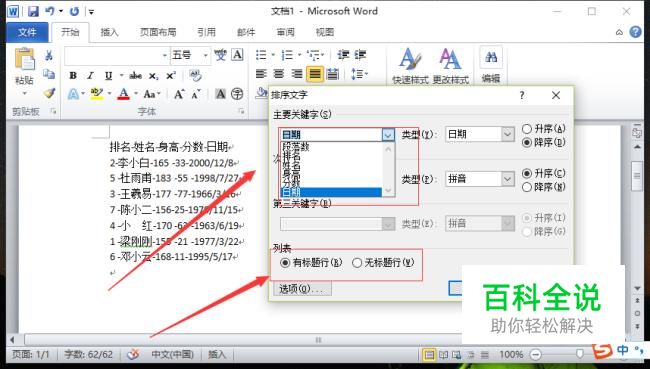Open 快速样式 gallery
Screen dimensions: 650x369
click(x=410, y=66)
